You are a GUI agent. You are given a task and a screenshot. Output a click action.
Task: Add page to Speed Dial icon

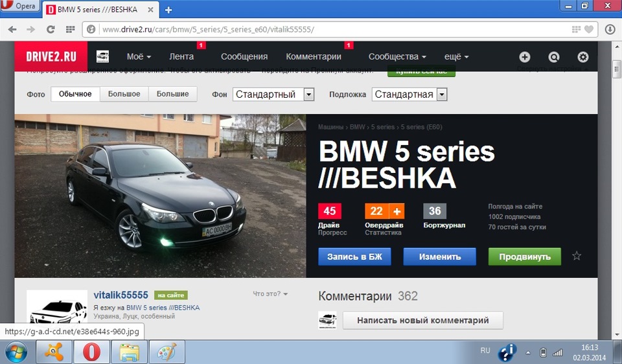pyautogui.click(x=576, y=29)
